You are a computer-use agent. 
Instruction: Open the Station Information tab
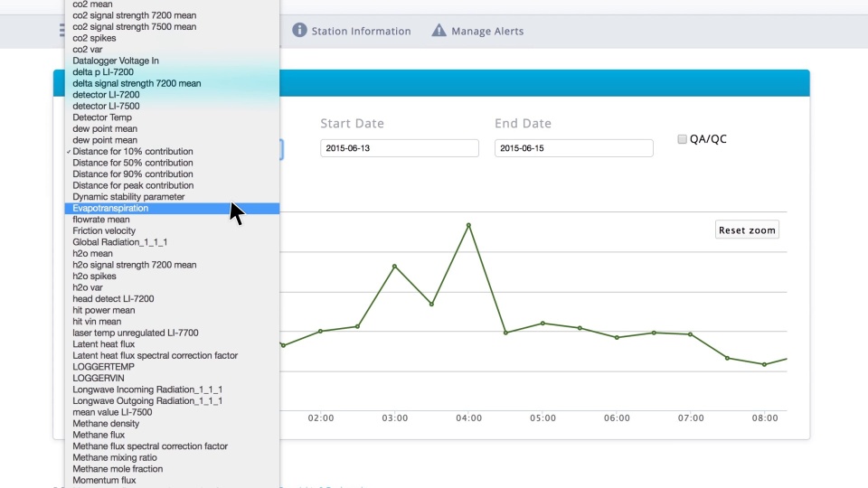point(361,31)
